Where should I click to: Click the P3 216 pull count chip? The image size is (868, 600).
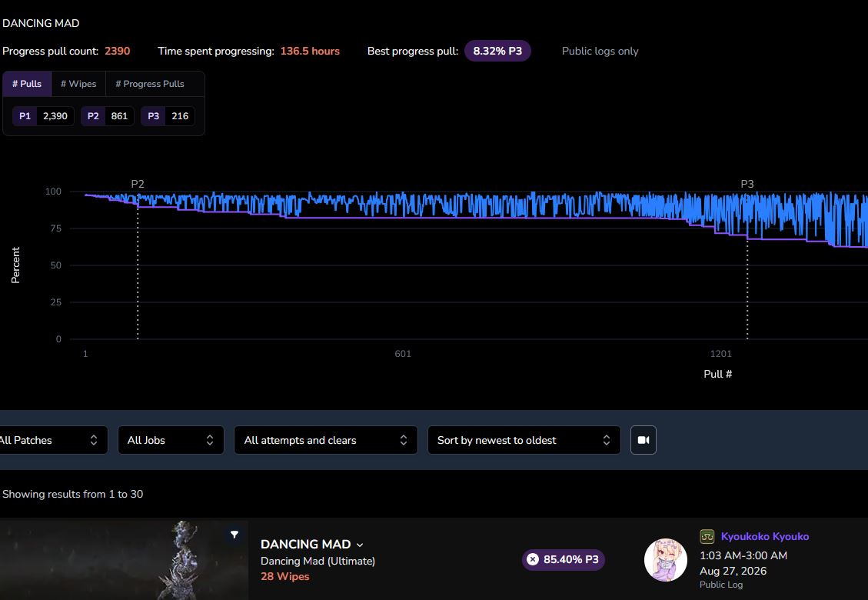click(168, 116)
